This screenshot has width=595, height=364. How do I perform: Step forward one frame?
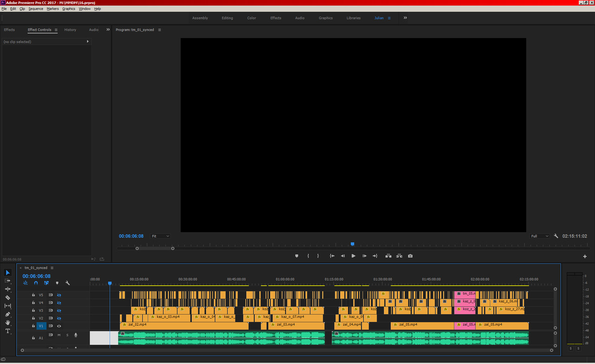click(364, 256)
